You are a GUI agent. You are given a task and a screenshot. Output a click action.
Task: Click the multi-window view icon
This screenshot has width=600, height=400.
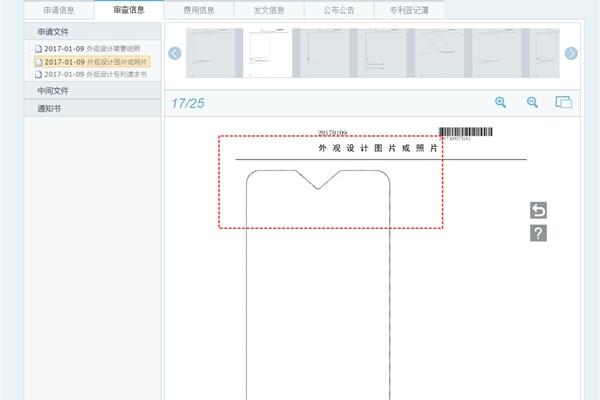563,102
